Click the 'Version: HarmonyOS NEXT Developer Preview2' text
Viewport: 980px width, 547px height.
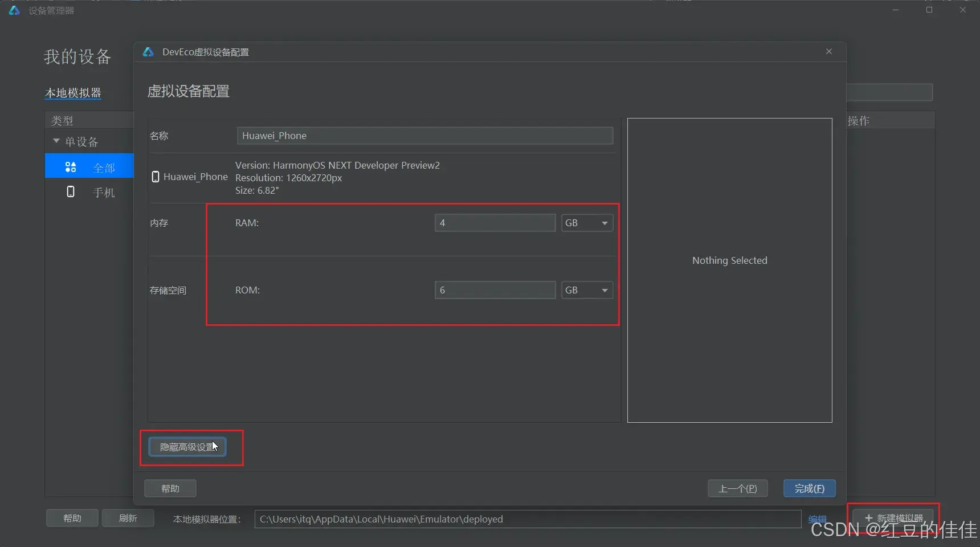click(x=337, y=165)
